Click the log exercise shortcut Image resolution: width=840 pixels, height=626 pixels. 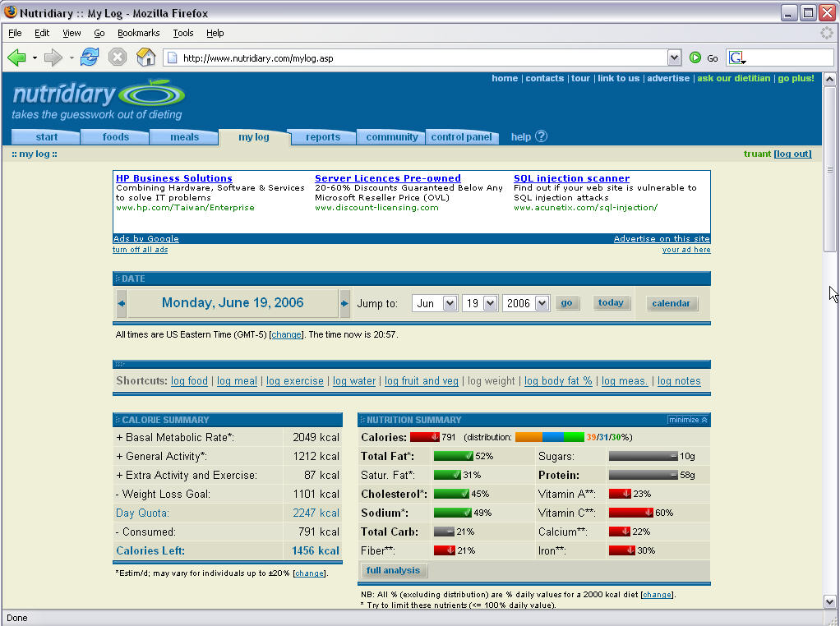tap(294, 380)
